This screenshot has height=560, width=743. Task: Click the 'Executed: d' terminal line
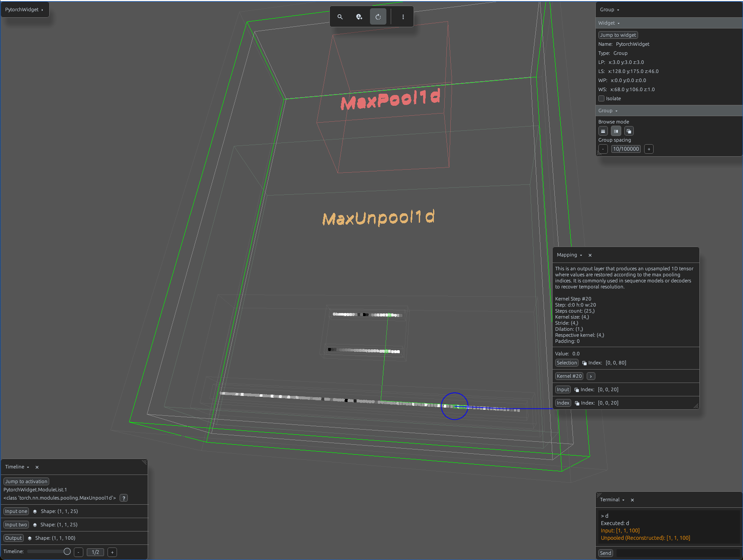615,524
